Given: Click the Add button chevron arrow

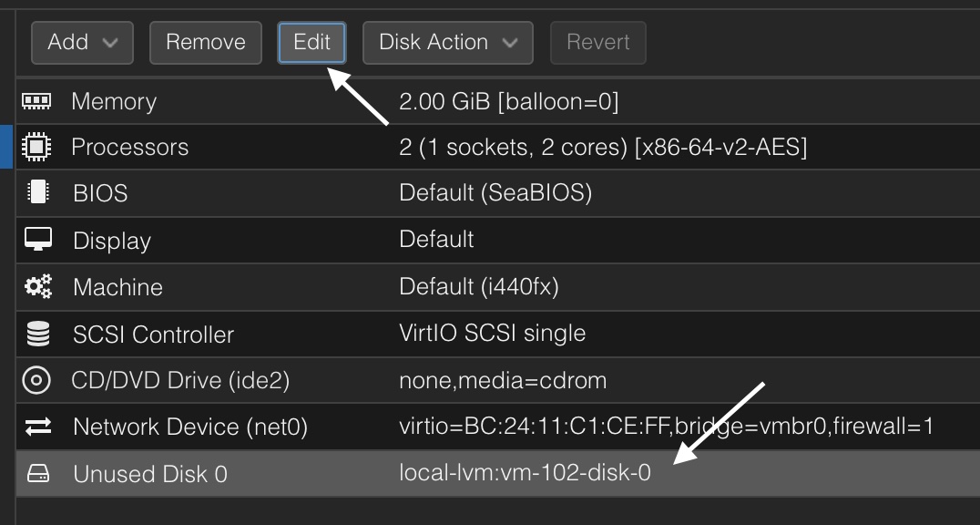Looking at the screenshot, I should pos(110,43).
